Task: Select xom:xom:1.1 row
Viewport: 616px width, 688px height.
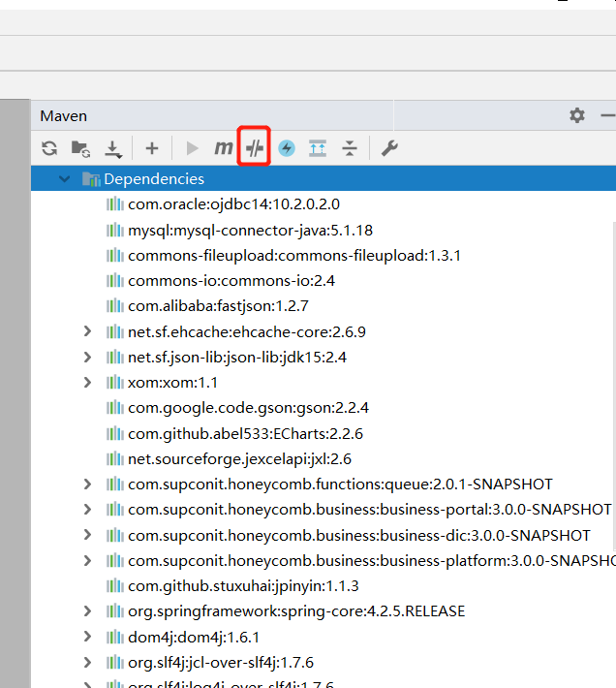Action: click(172, 383)
